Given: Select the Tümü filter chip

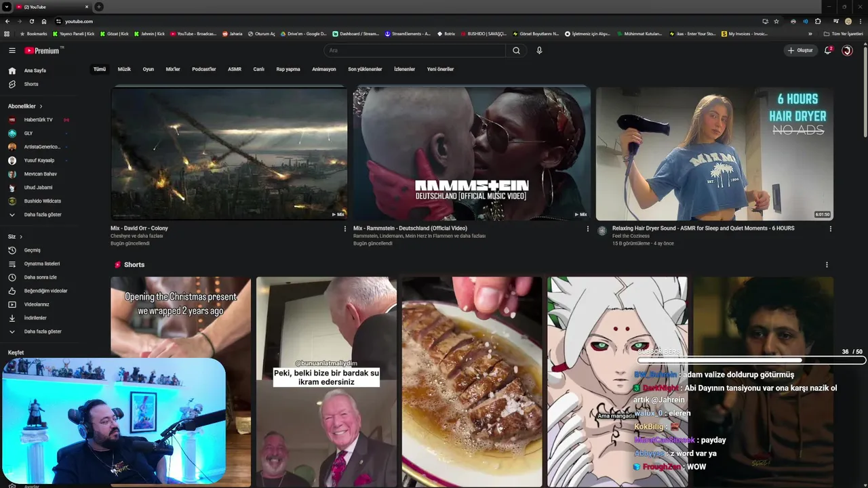Looking at the screenshot, I should (x=100, y=69).
